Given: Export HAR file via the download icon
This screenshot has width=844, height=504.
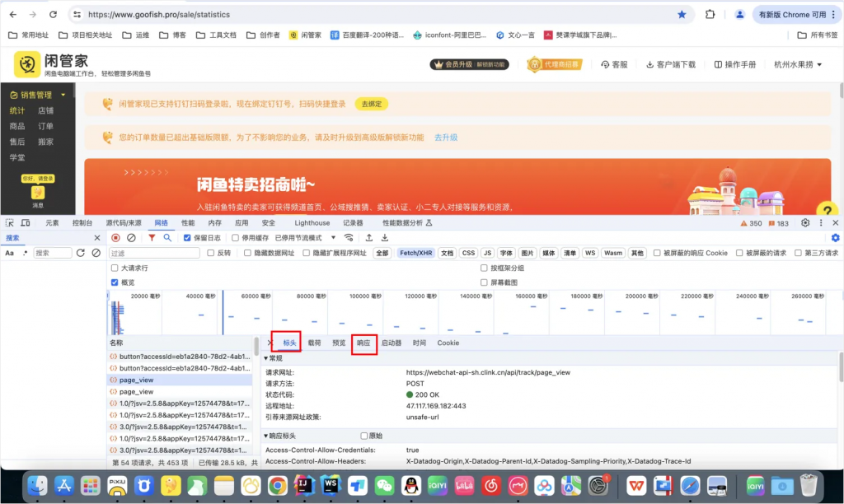Looking at the screenshot, I should [386, 237].
